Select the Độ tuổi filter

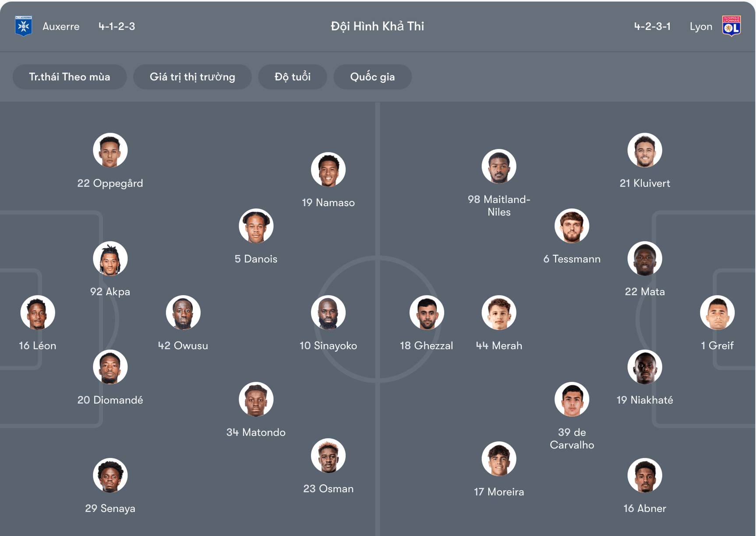293,77
